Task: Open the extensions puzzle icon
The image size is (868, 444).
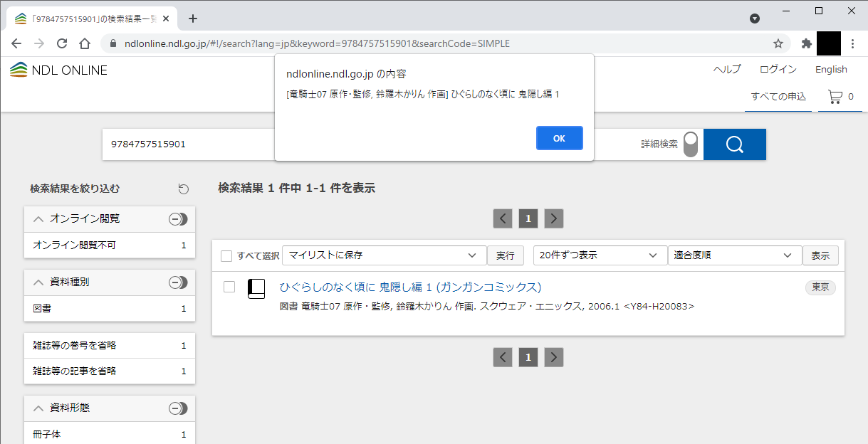Action: (x=806, y=43)
